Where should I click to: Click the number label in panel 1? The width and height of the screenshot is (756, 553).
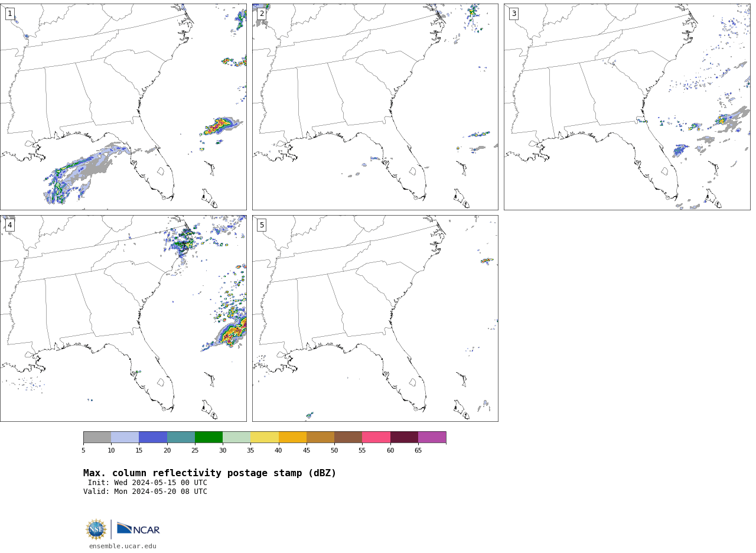(9, 14)
